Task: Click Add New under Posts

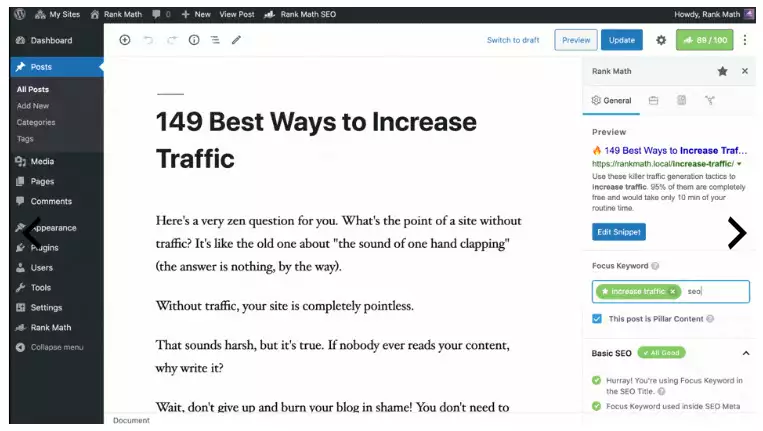Action: click(33, 106)
